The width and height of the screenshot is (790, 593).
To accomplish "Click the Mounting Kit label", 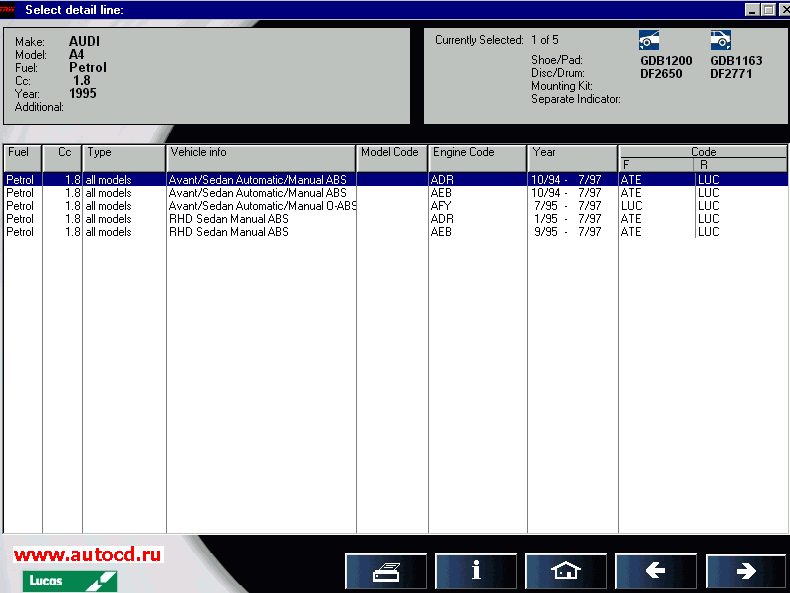I will (562, 86).
